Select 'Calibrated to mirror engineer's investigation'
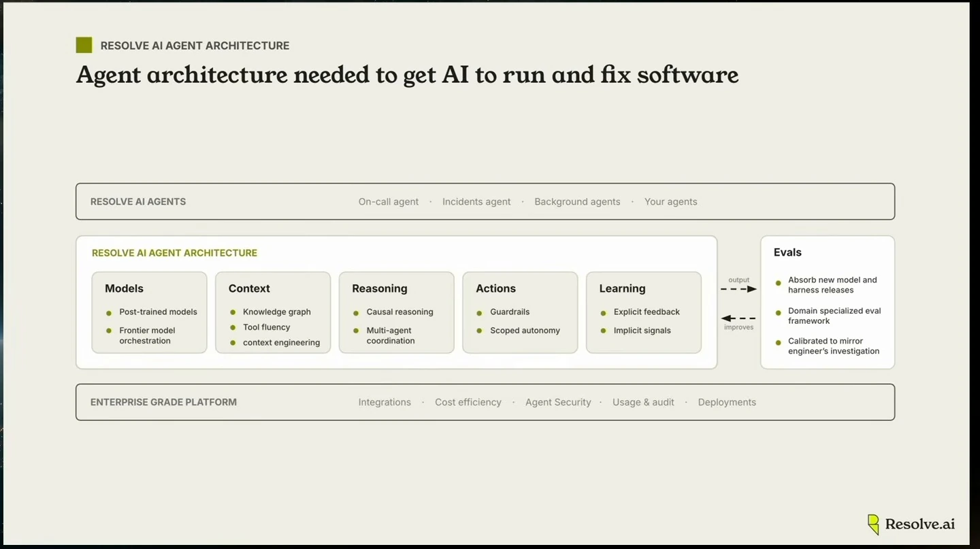Image resolution: width=980 pixels, height=549 pixels. point(834,346)
